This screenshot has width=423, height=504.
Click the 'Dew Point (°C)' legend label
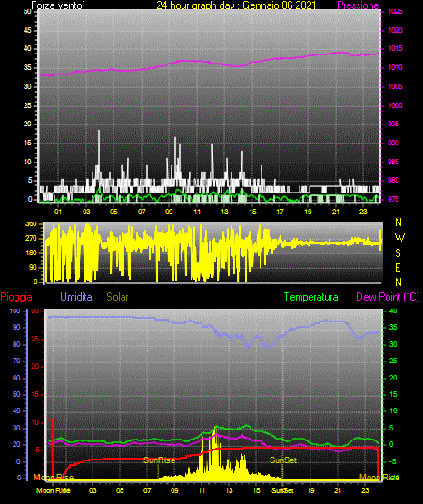388,297
